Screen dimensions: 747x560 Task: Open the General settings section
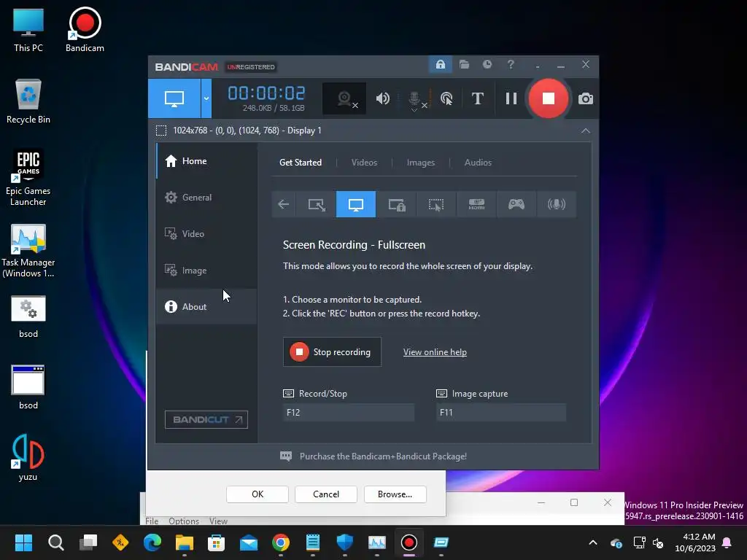pos(206,197)
